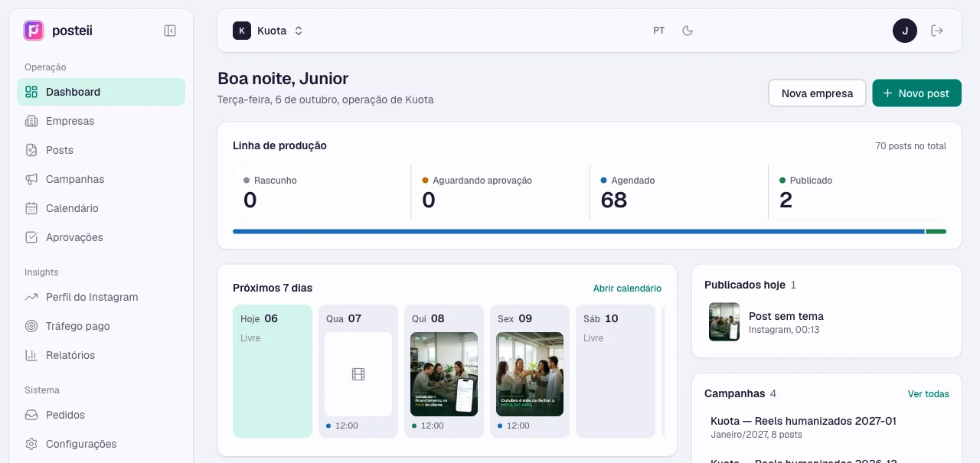Select Aprovações in sidebar
980x463 pixels.
pyautogui.click(x=101, y=237)
